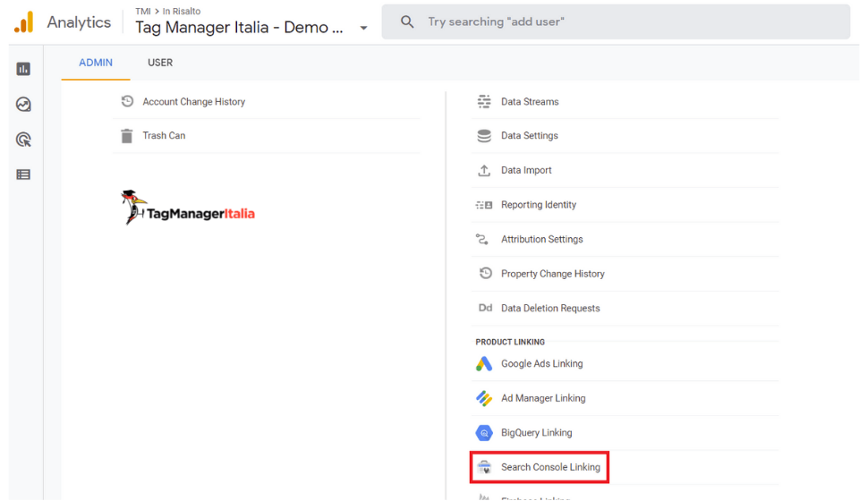Open the Advertising sidebar icon
The width and height of the screenshot is (868, 501).
pos(23,140)
